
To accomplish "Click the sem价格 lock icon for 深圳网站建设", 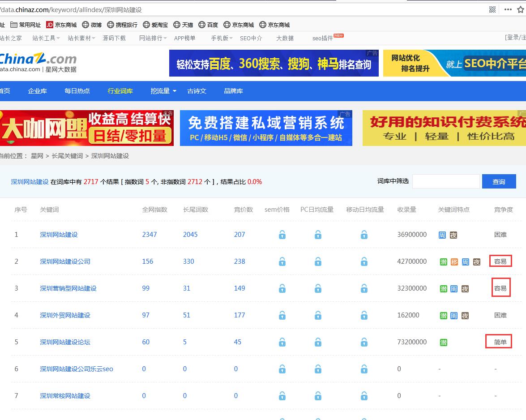I will point(282,235).
